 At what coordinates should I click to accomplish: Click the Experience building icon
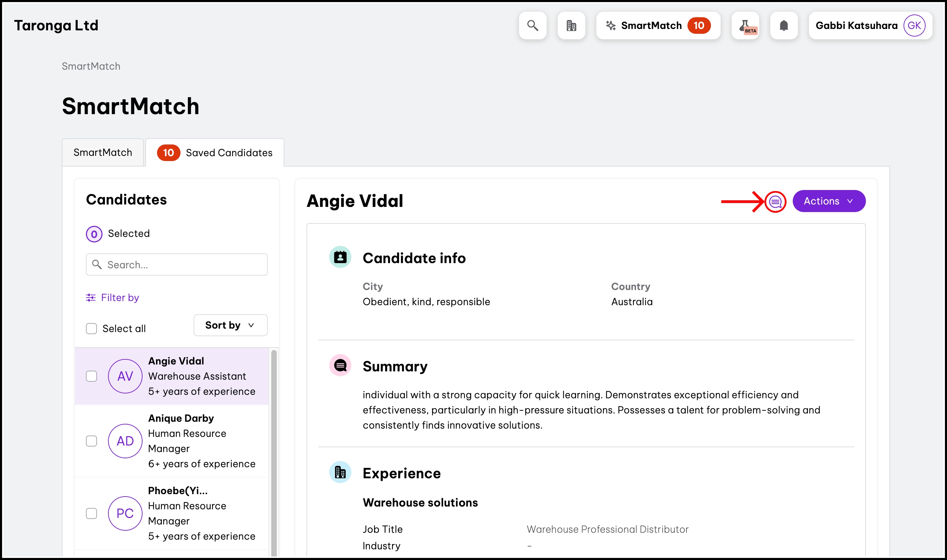[340, 472]
